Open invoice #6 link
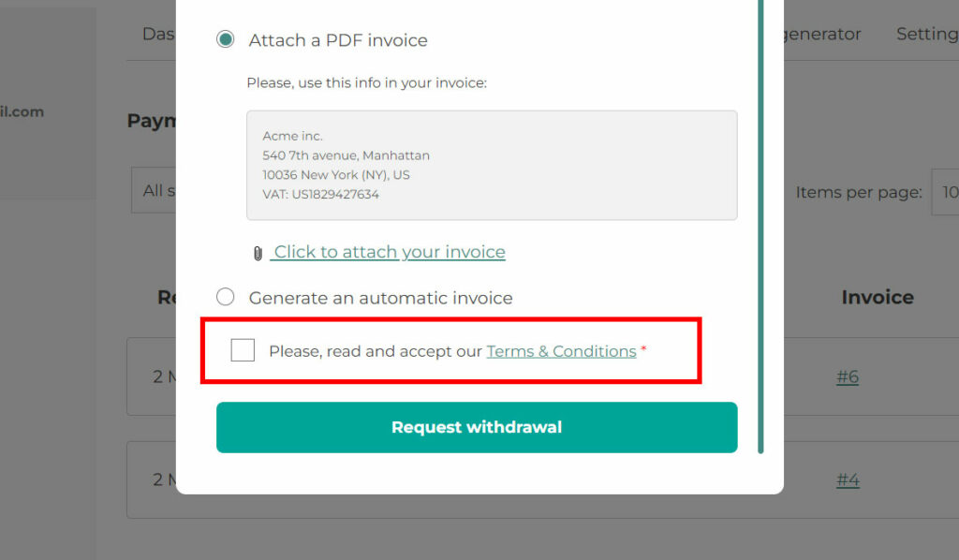This screenshot has height=560, width=959. pos(848,376)
